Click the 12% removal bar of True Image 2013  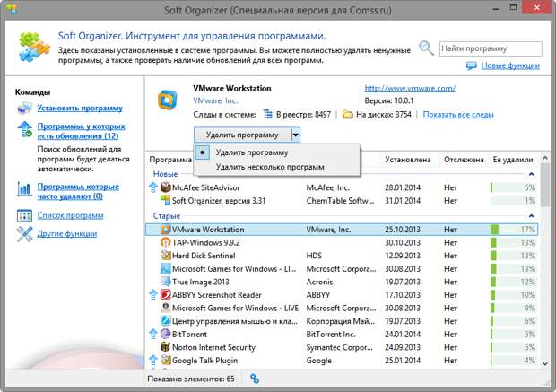[513, 282]
